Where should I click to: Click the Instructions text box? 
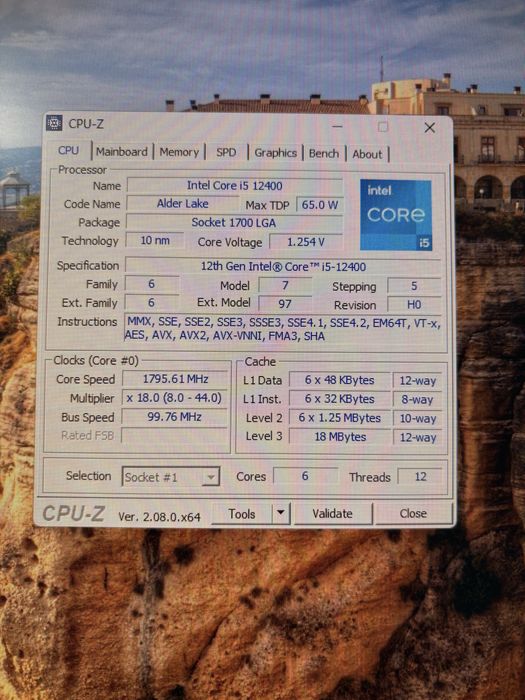[284, 329]
